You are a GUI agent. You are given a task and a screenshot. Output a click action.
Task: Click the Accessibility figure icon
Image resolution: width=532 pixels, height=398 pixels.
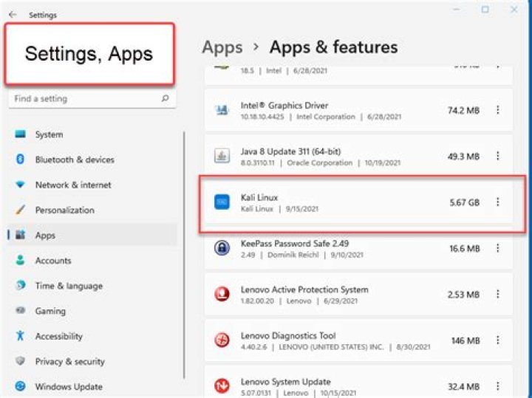[x=21, y=336]
